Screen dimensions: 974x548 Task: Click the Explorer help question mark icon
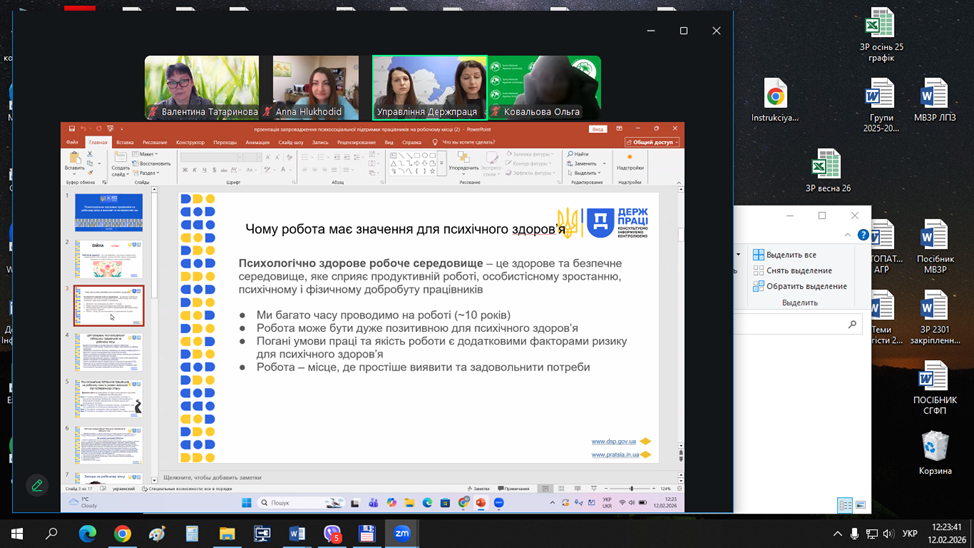coord(863,235)
